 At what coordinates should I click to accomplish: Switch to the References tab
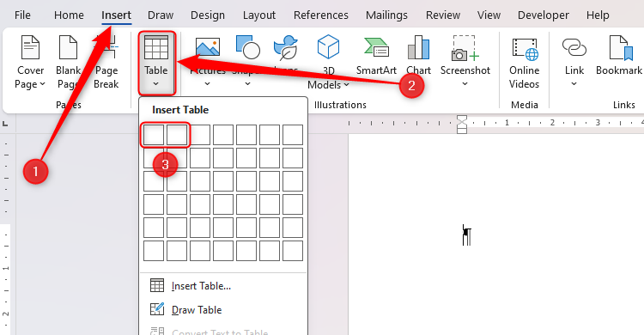tap(321, 15)
